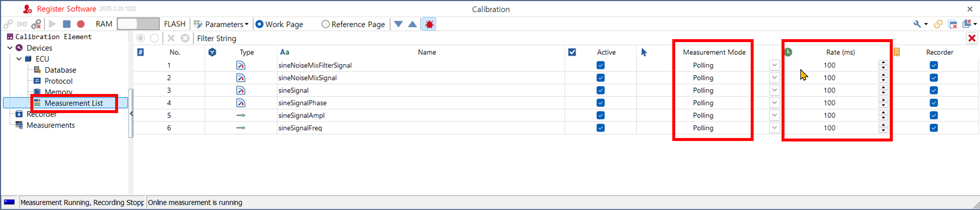The width and height of the screenshot is (980, 210).
Task: Click the Recorder column header
Action: [x=939, y=52]
